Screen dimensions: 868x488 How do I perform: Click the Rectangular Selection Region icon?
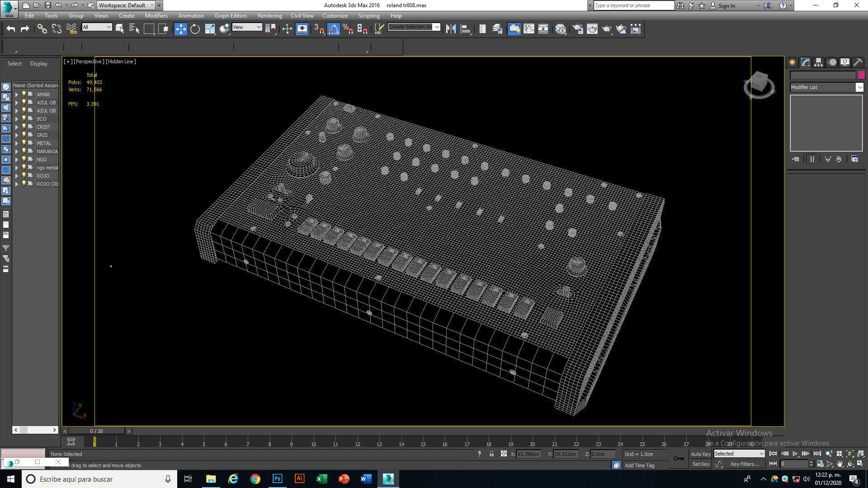(149, 29)
